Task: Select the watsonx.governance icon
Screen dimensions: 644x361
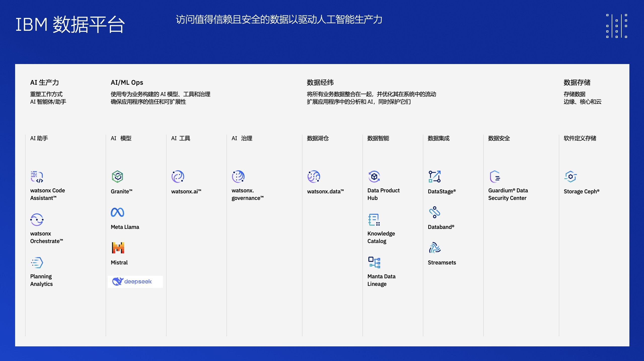Action: coord(238,176)
